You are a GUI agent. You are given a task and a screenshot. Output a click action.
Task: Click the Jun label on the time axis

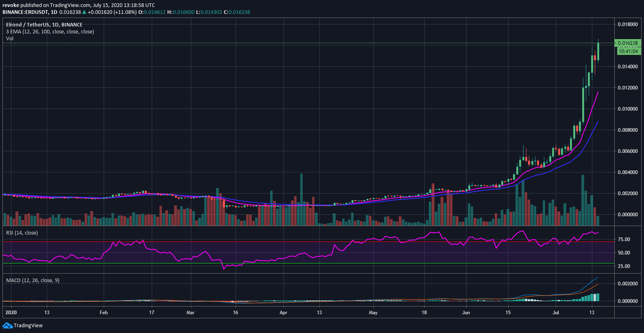pyautogui.click(x=466, y=312)
